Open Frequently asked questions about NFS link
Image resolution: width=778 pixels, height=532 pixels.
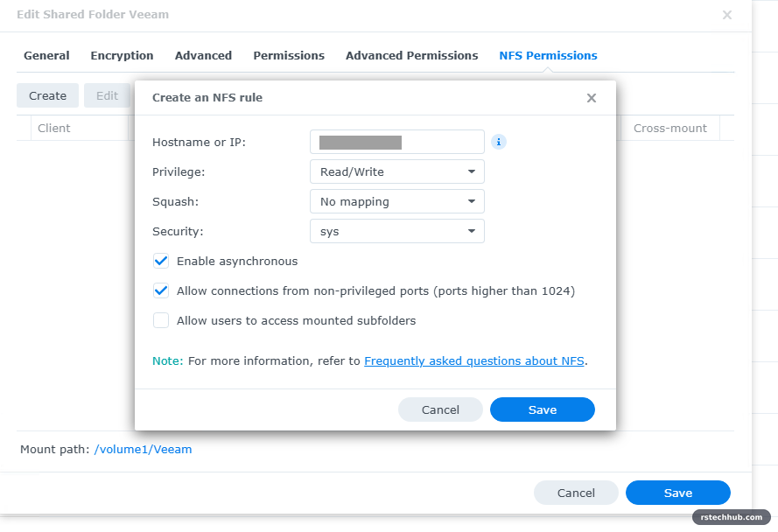point(474,361)
